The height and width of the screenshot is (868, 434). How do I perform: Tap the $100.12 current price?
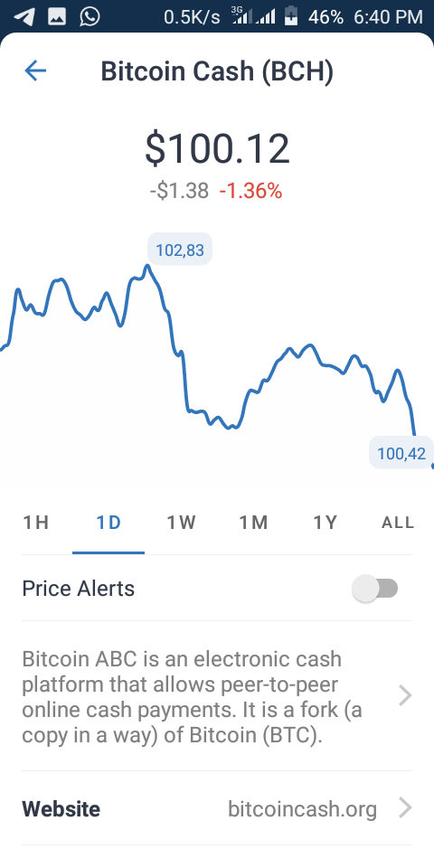(217, 148)
